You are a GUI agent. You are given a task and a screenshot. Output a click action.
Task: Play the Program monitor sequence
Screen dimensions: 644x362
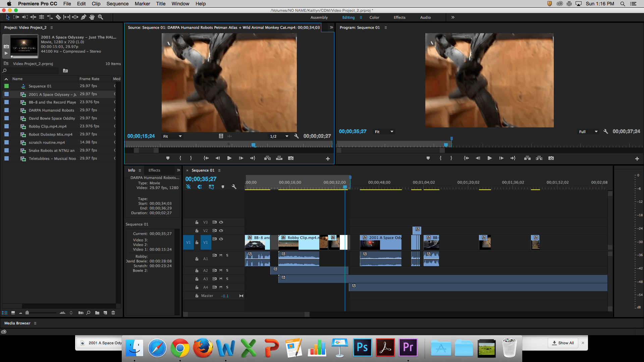point(489,158)
